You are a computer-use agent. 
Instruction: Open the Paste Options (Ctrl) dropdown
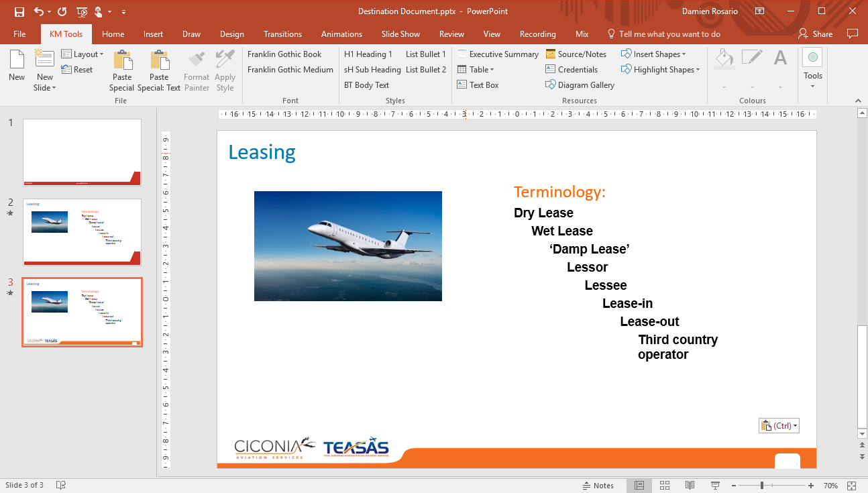[x=779, y=426]
